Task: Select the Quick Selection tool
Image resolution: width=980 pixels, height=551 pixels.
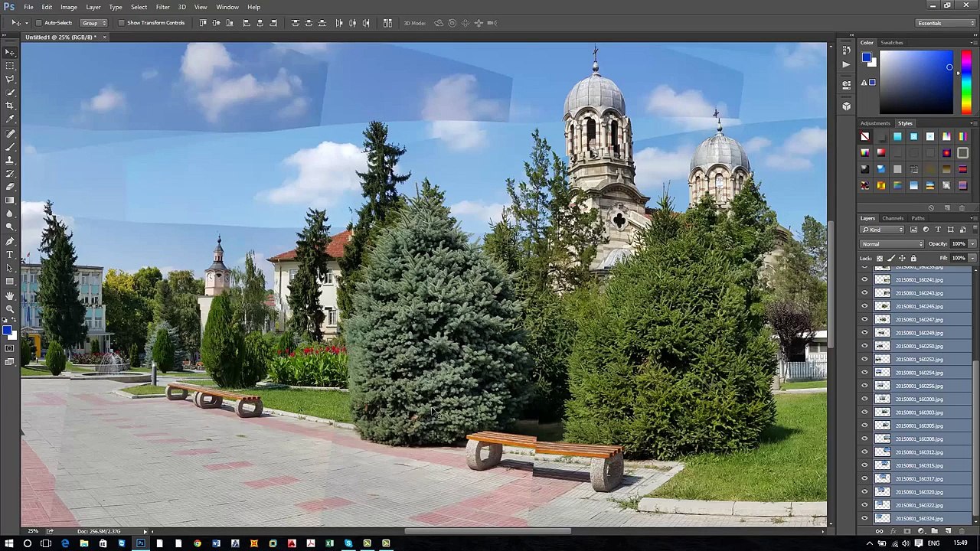Action: point(10,93)
